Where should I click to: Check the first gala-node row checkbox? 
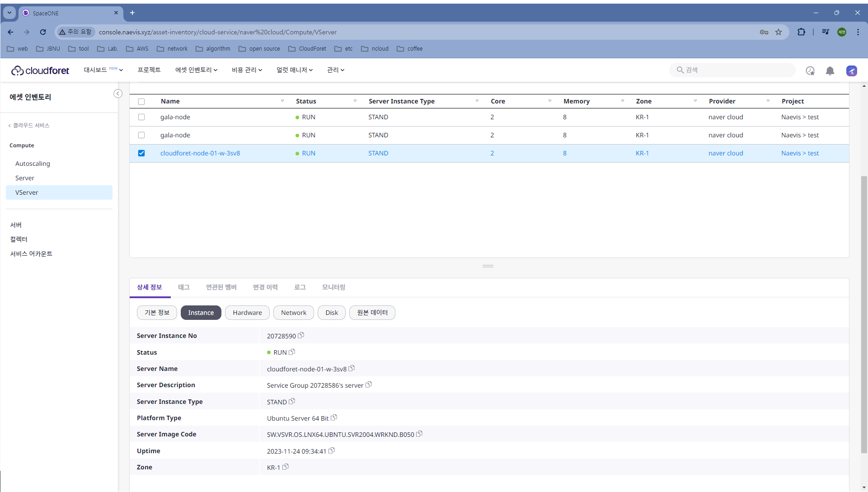pyautogui.click(x=141, y=117)
